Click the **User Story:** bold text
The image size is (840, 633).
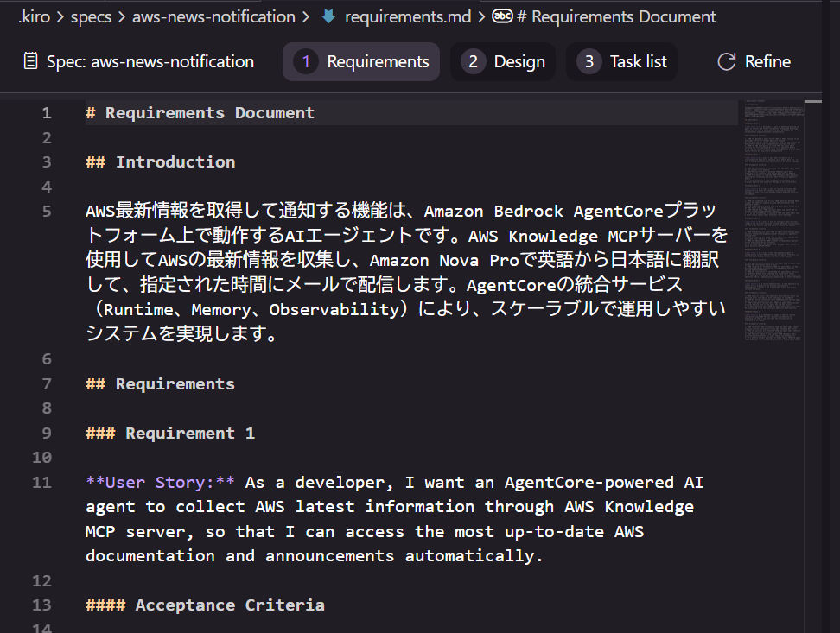(160, 482)
